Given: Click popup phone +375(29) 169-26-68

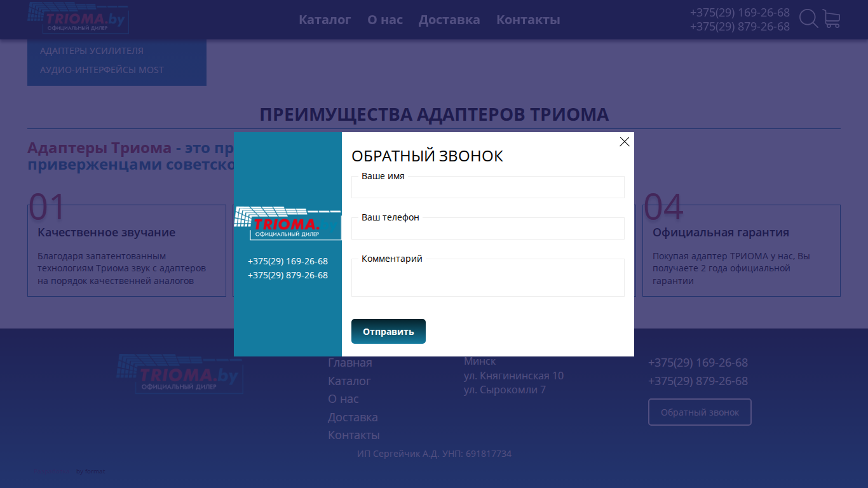Looking at the screenshot, I should coord(288,261).
